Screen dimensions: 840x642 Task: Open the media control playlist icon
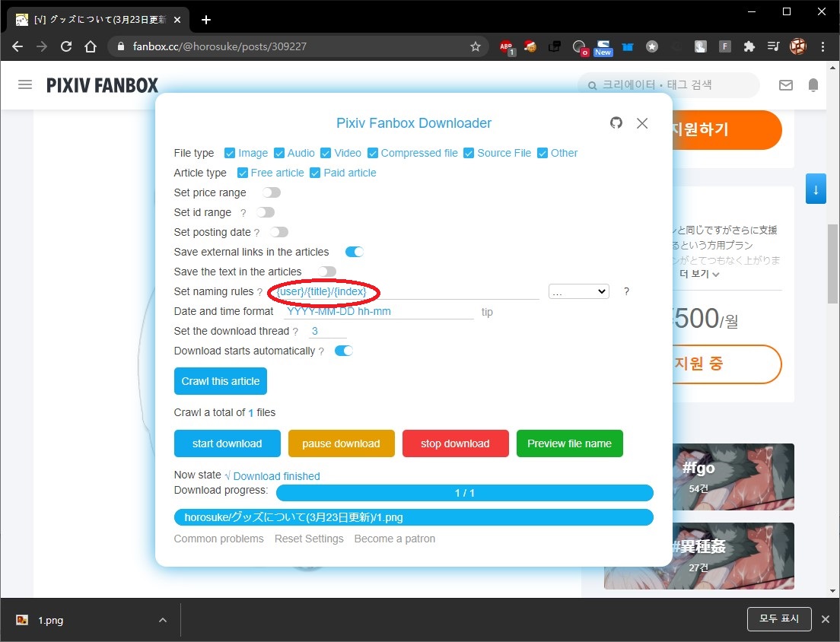pos(773,46)
